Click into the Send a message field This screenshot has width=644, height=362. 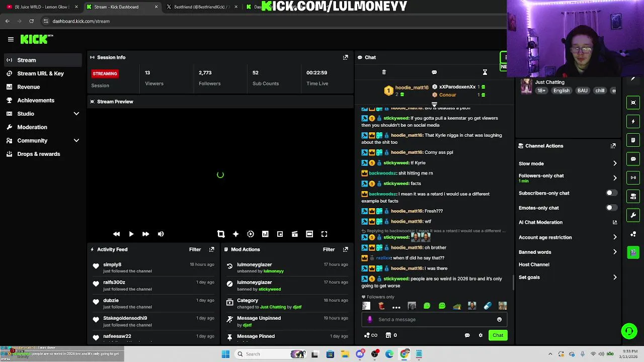coord(434,319)
